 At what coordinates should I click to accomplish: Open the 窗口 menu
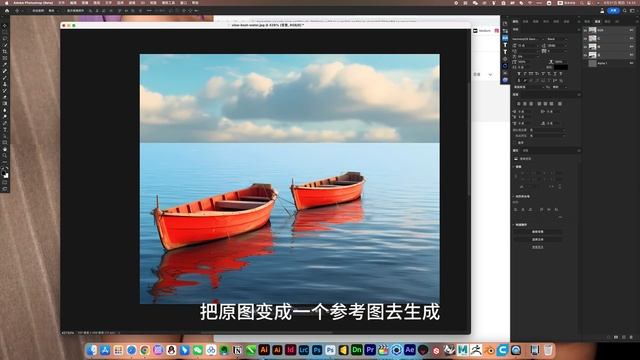pyautogui.click(x=184, y=2)
